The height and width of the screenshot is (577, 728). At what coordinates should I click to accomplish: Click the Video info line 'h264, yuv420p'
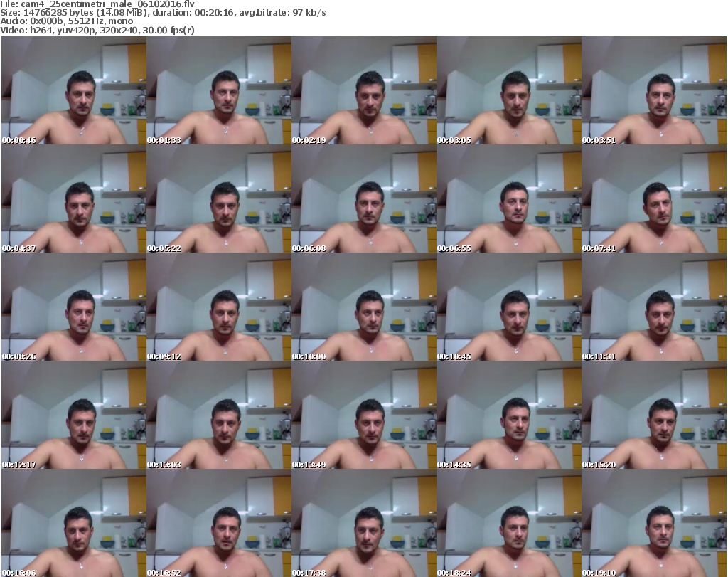coord(97,30)
